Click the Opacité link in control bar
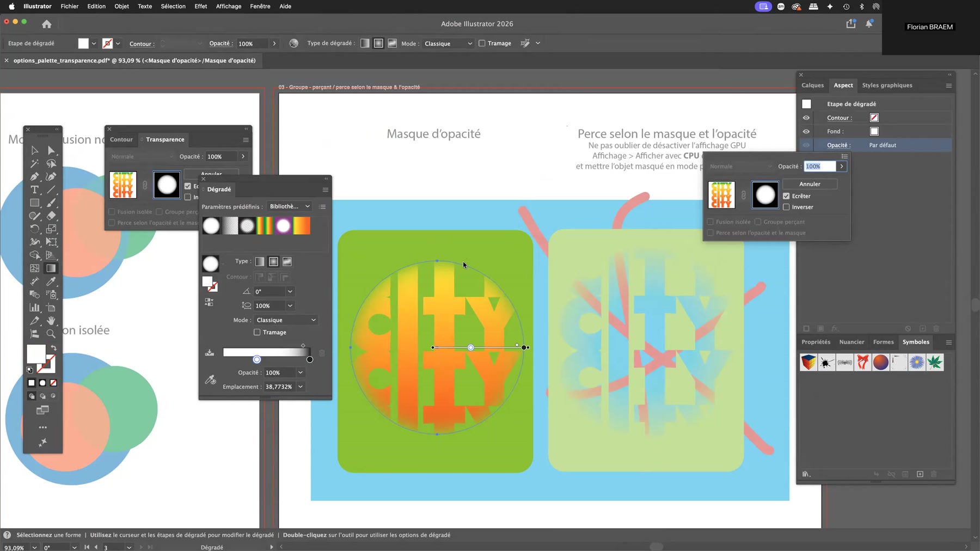Viewport: 980px width, 551px height. [x=221, y=44]
